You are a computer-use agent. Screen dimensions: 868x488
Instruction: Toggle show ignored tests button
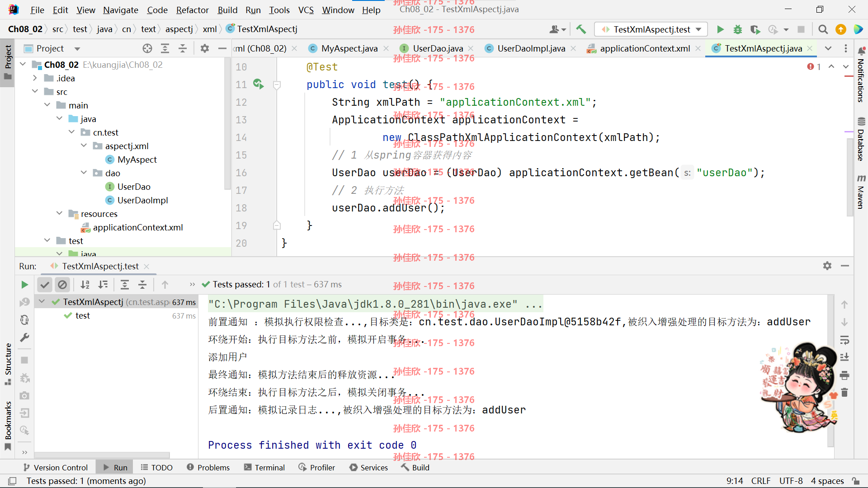(x=62, y=285)
